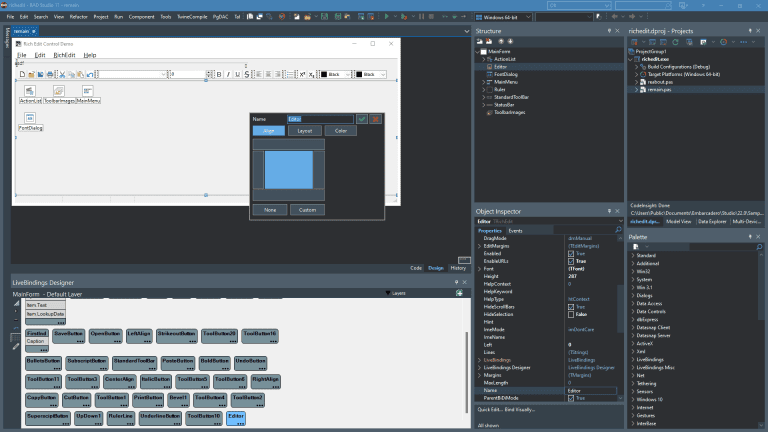Toggle the HideScrollBars property checkbox
The height and width of the screenshot is (432, 768).
point(571,307)
